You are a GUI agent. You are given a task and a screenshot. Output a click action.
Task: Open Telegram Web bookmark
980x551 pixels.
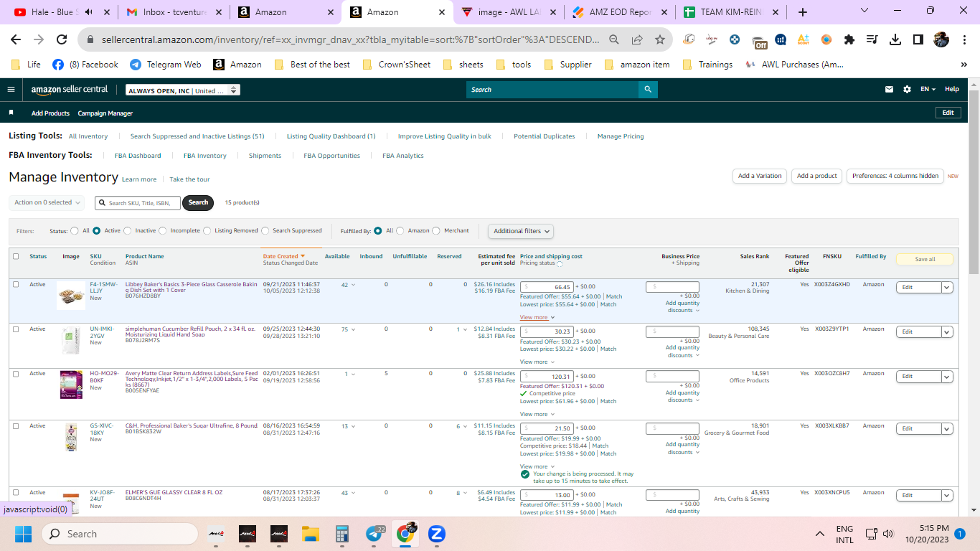(166, 65)
